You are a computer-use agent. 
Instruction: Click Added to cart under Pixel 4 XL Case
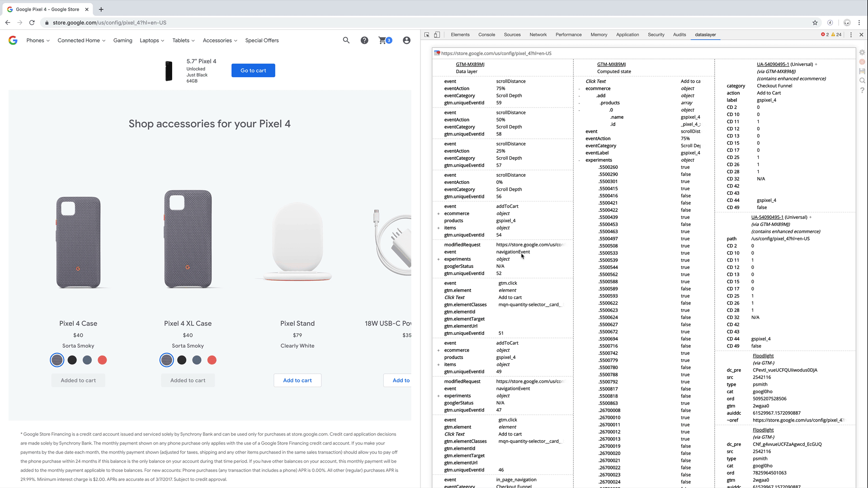point(188,380)
